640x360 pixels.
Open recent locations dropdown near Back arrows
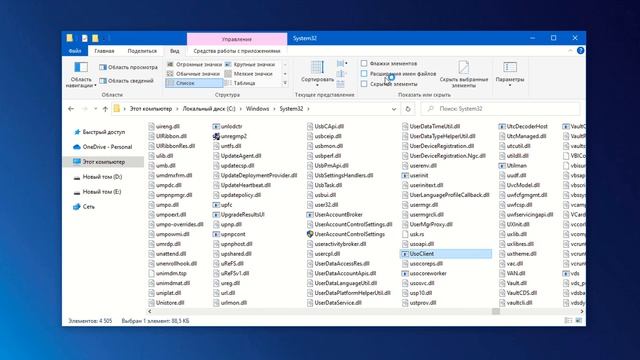96,109
